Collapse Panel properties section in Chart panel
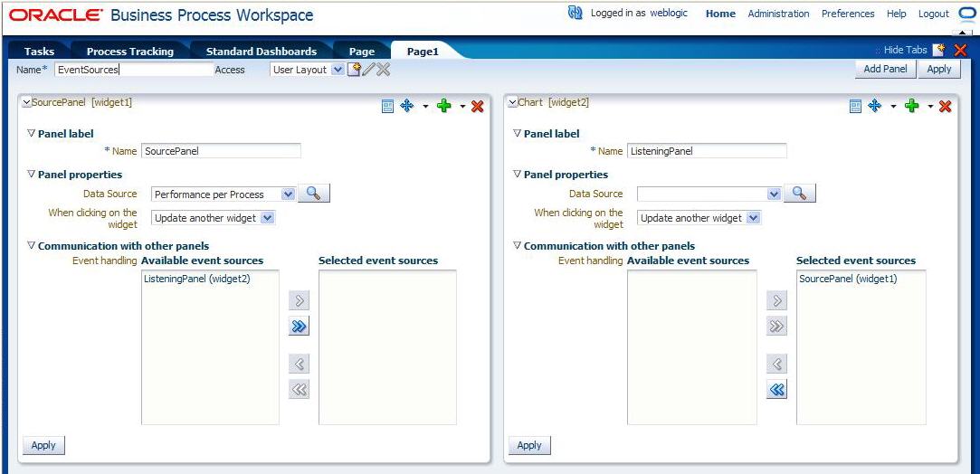980x474 pixels. (518, 175)
